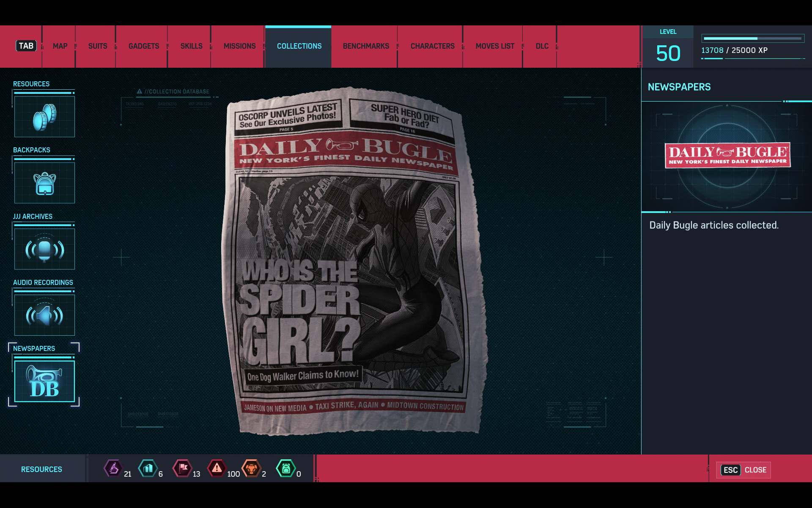Select the Newspapers DB bugle icon
The height and width of the screenshot is (508, 812).
(x=44, y=381)
